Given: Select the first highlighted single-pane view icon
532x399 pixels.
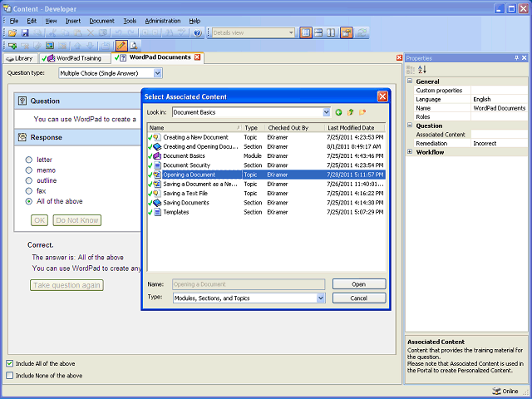Looking at the screenshot, I should pyautogui.click(x=306, y=33).
